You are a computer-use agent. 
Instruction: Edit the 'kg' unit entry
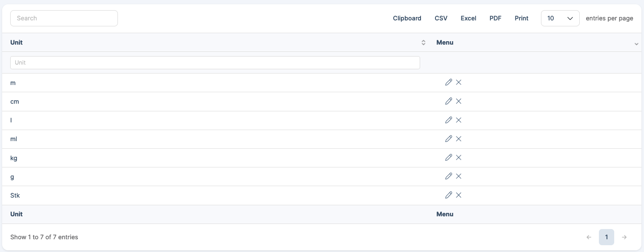coord(448,157)
